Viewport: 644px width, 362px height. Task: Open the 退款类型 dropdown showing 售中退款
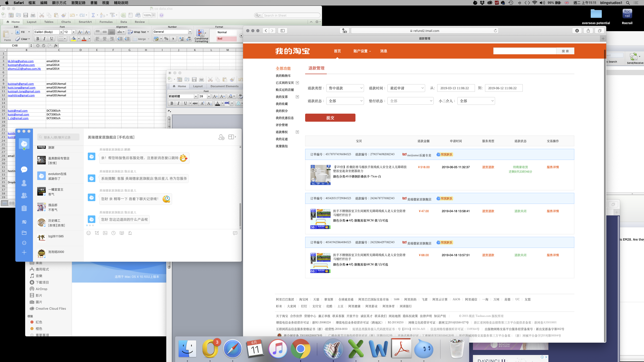345,88
